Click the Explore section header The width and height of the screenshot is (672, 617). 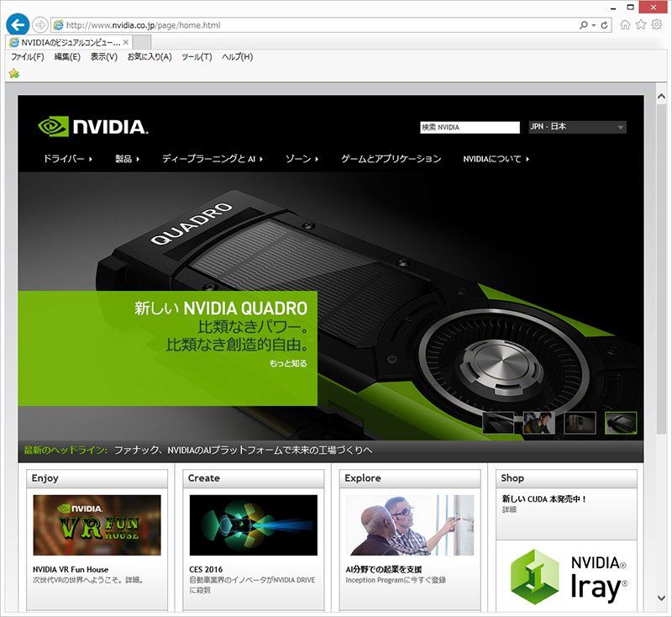coord(410,478)
